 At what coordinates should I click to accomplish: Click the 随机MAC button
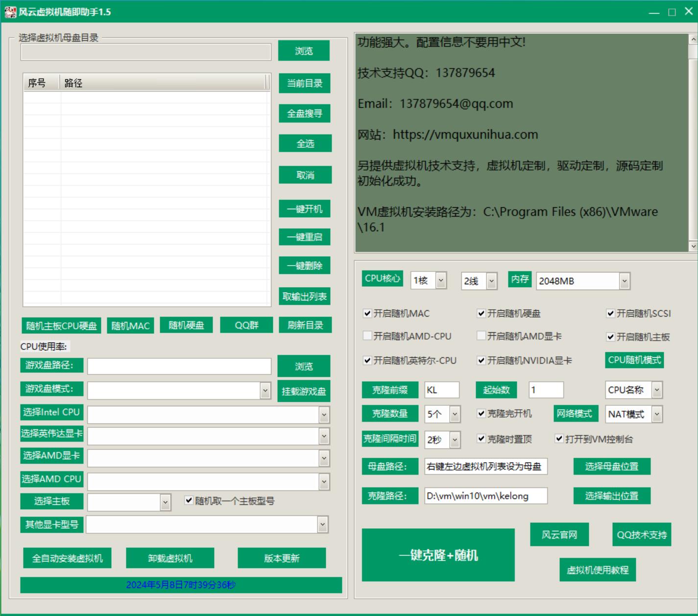[130, 326]
